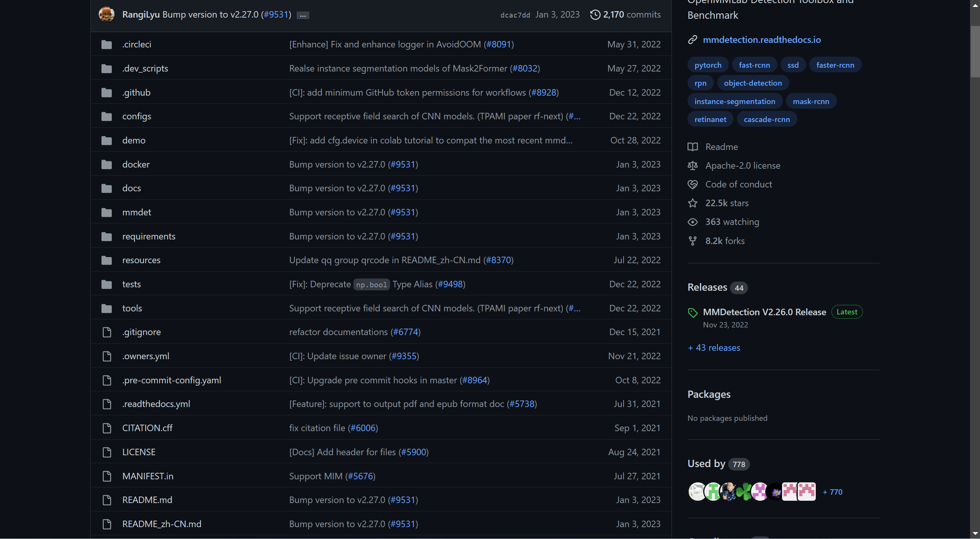Click the configs folder icon

click(x=107, y=116)
